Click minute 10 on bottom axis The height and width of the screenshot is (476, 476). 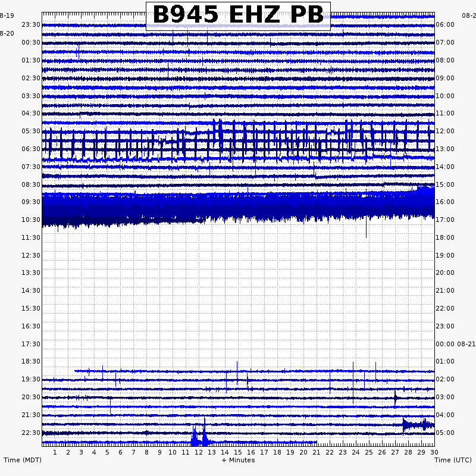[173, 452]
